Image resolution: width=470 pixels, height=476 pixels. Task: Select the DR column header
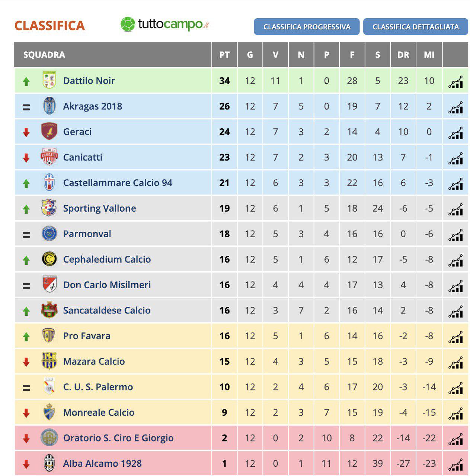(403, 55)
